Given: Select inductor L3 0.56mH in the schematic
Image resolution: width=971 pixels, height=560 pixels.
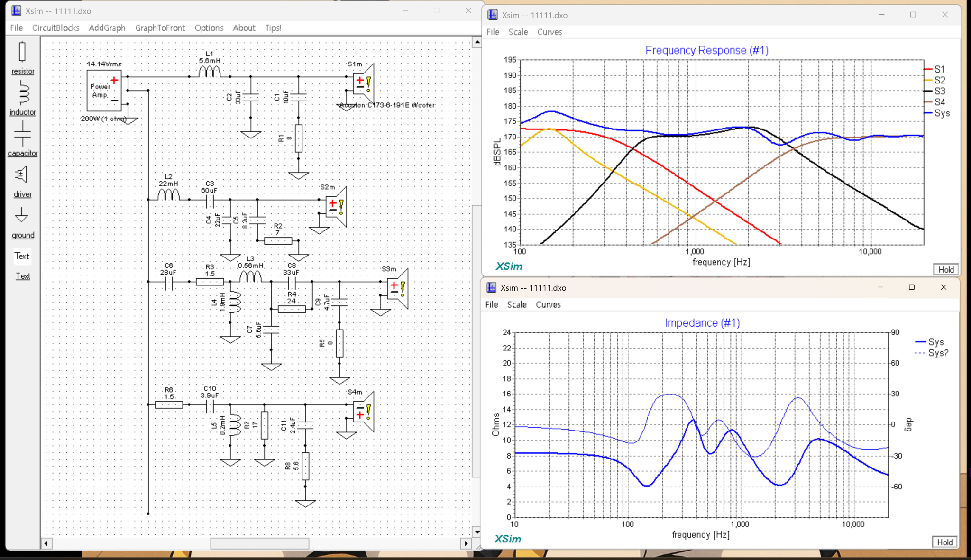Looking at the screenshot, I should coord(250,276).
